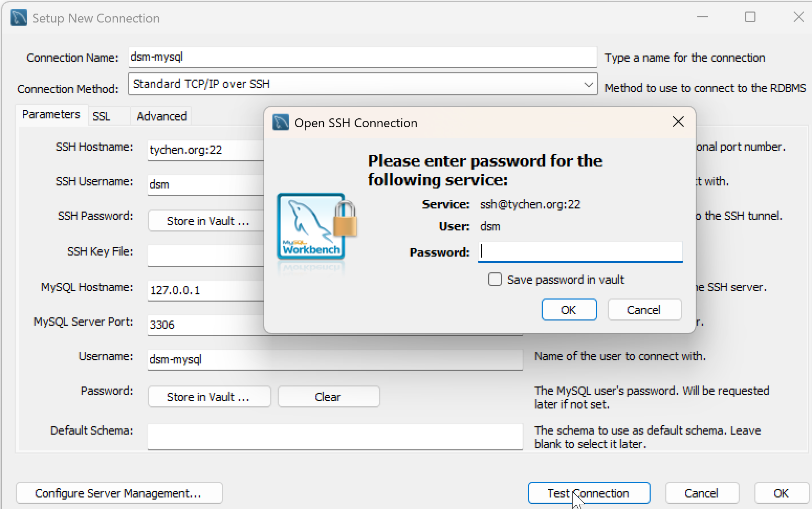
Task: Select the Parameters tab
Action: point(51,115)
